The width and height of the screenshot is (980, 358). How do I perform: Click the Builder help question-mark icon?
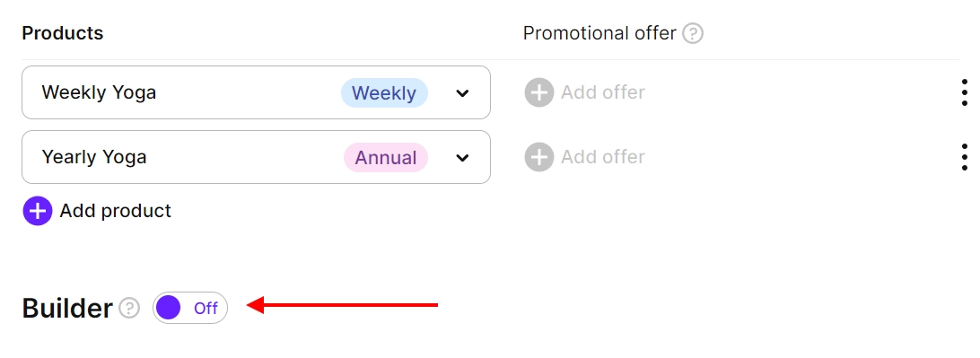point(129,308)
